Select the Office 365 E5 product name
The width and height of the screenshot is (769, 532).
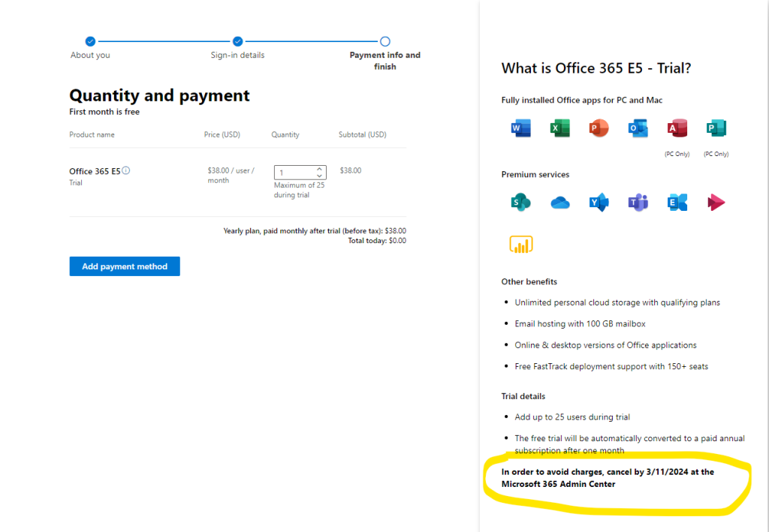click(95, 171)
